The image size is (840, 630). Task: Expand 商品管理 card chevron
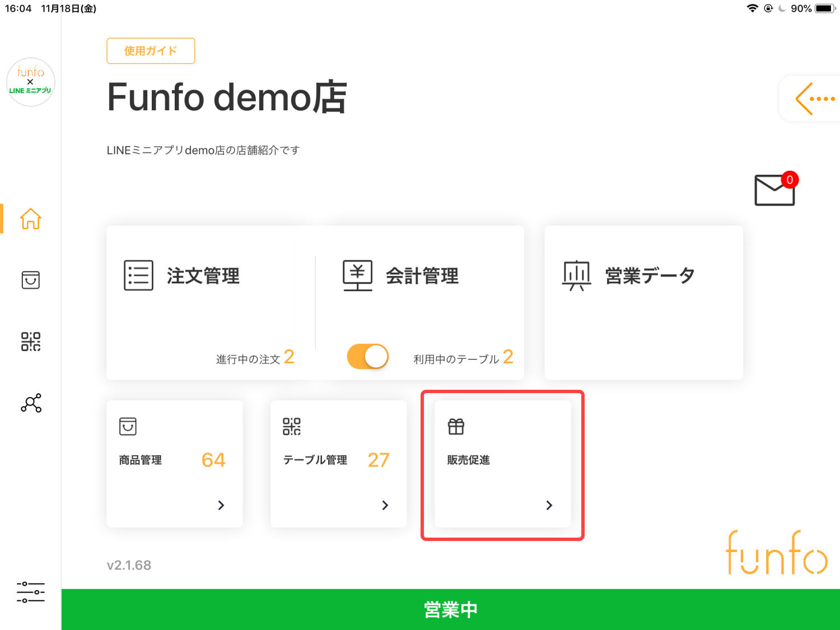[x=221, y=505]
